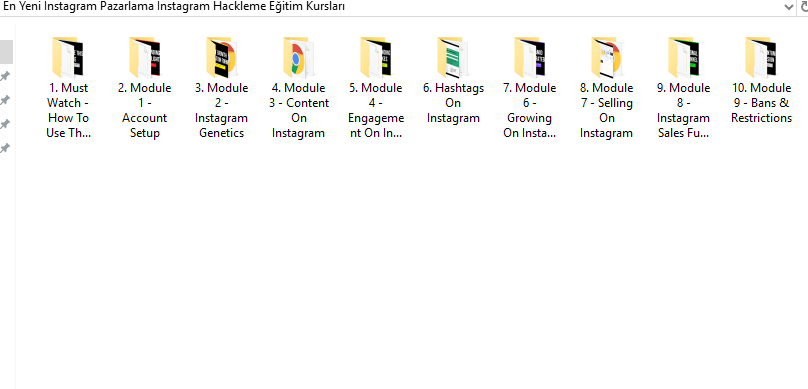The width and height of the screenshot is (808, 389).
Task: Click the '5. Module 4 - Engagement' folder icon
Action: click(x=376, y=57)
